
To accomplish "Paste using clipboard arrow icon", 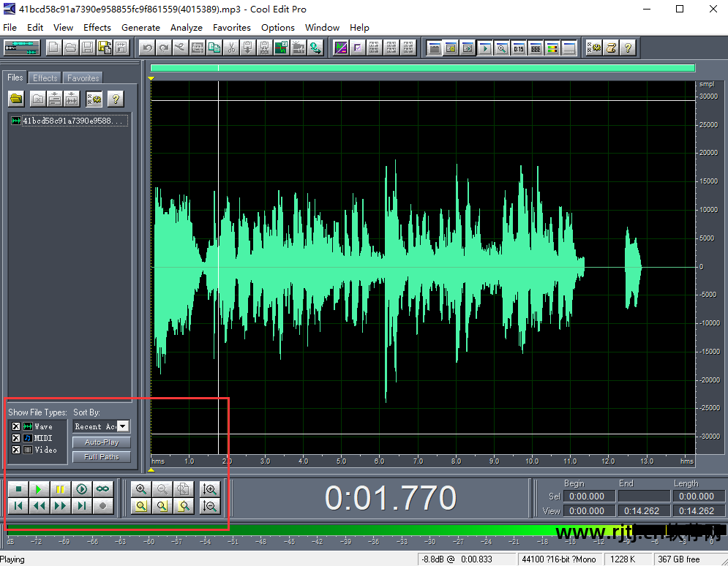I will (247, 48).
